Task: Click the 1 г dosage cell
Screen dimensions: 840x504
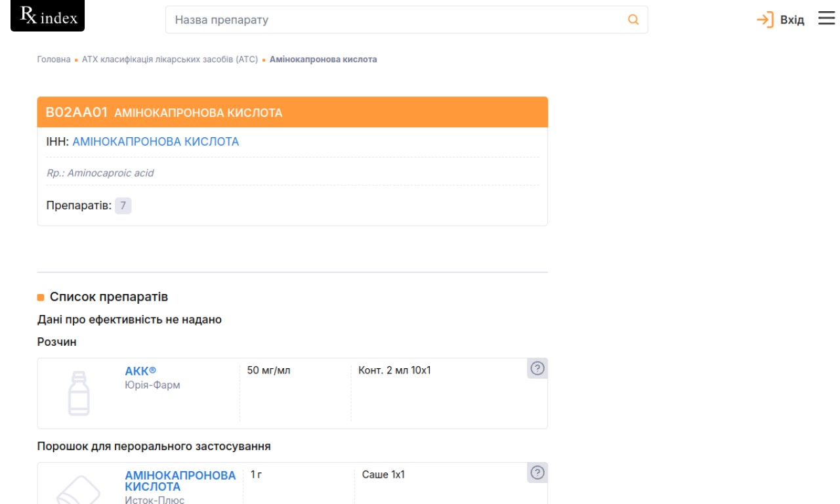Action: pyautogui.click(x=256, y=474)
